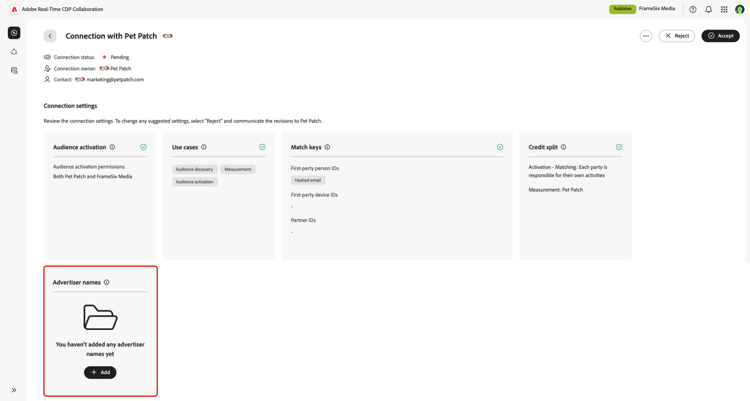Click the Publisher badge
750x401 pixels.
click(x=622, y=9)
